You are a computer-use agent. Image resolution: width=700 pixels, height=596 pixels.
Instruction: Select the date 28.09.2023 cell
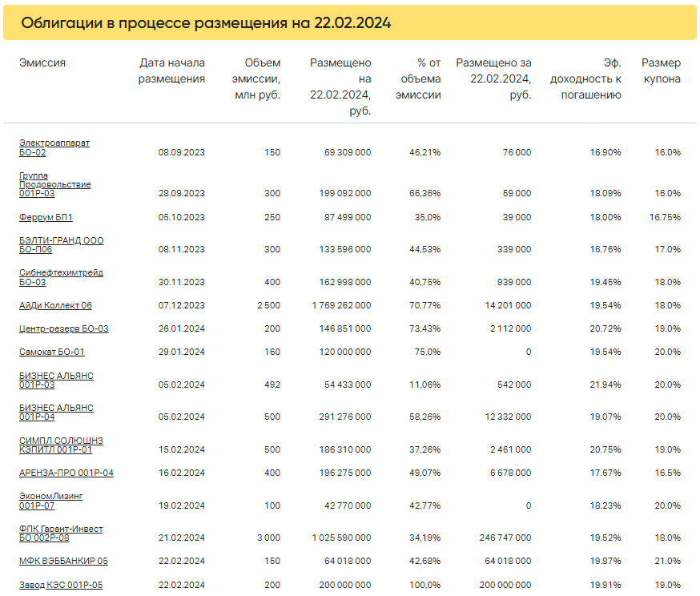click(181, 193)
